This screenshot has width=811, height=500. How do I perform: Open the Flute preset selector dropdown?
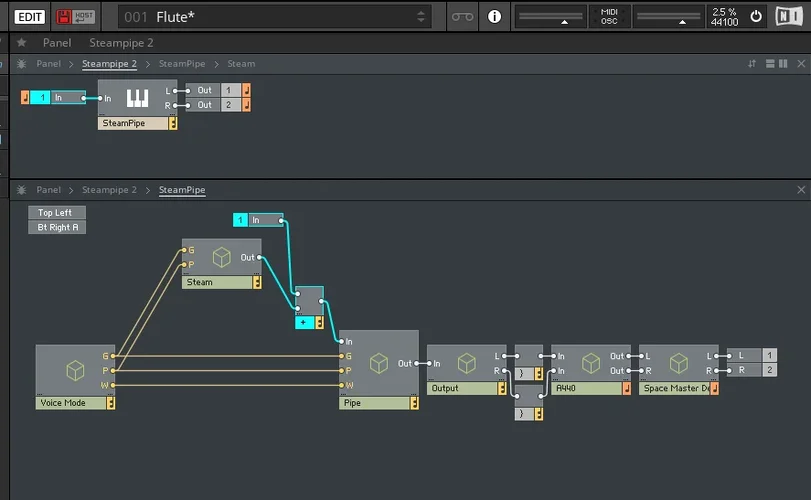tap(421, 16)
